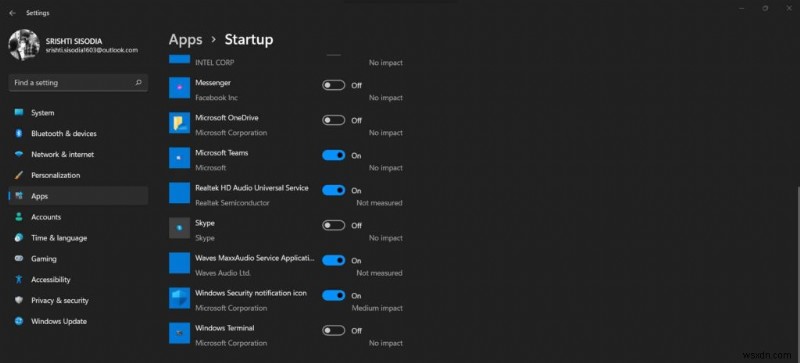This screenshot has width=800, height=363.
Task: Click the Network & internet wifi icon
Action: [x=19, y=154]
